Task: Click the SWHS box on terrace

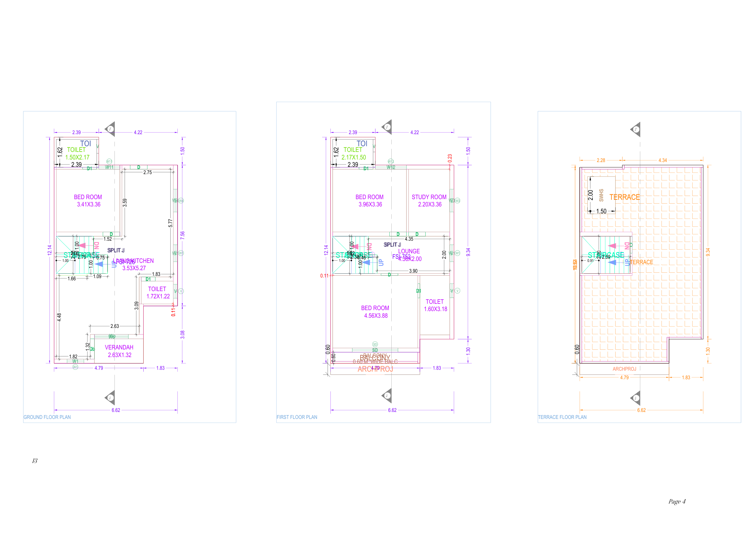Action: pyautogui.click(x=601, y=195)
